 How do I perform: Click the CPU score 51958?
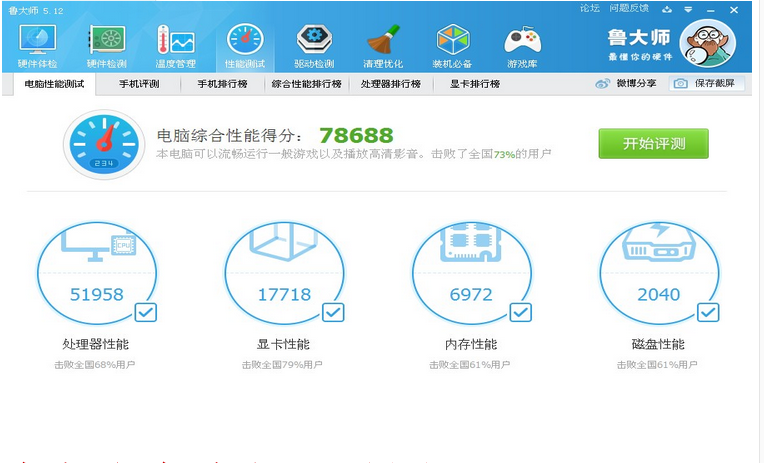tap(97, 294)
